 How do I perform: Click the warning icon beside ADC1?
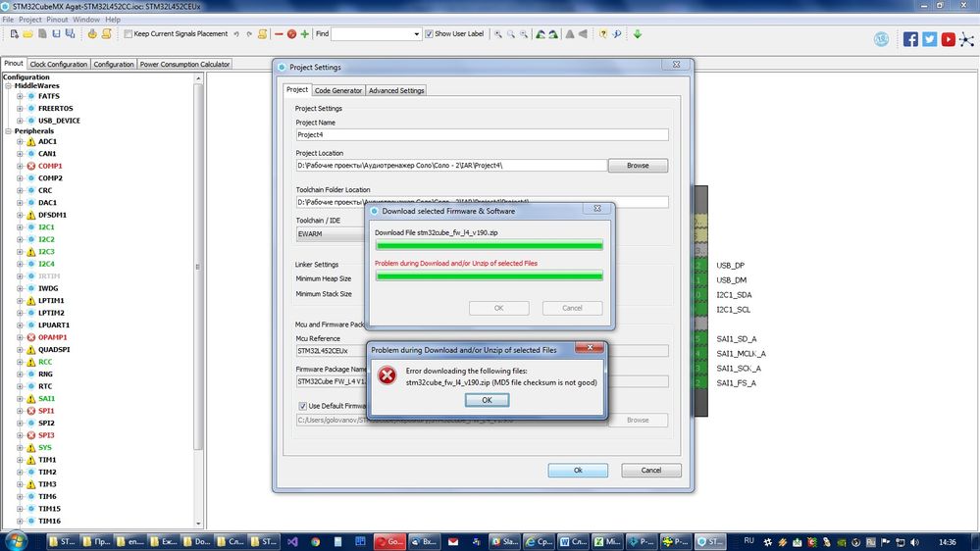(30, 142)
